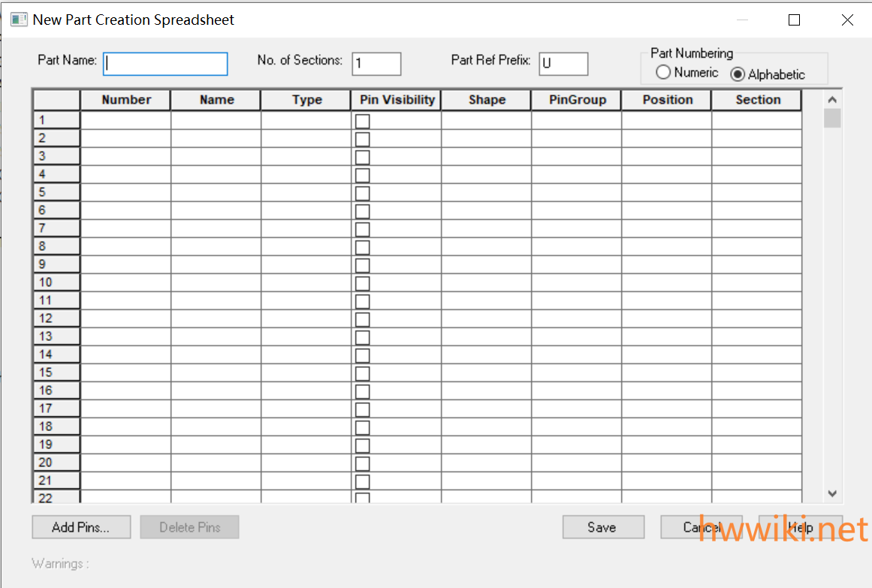Image resolution: width=872 pixels, height=588 pixels.
Task: Click the Shape cell in row 3
Action: click(x=486, y=156)
